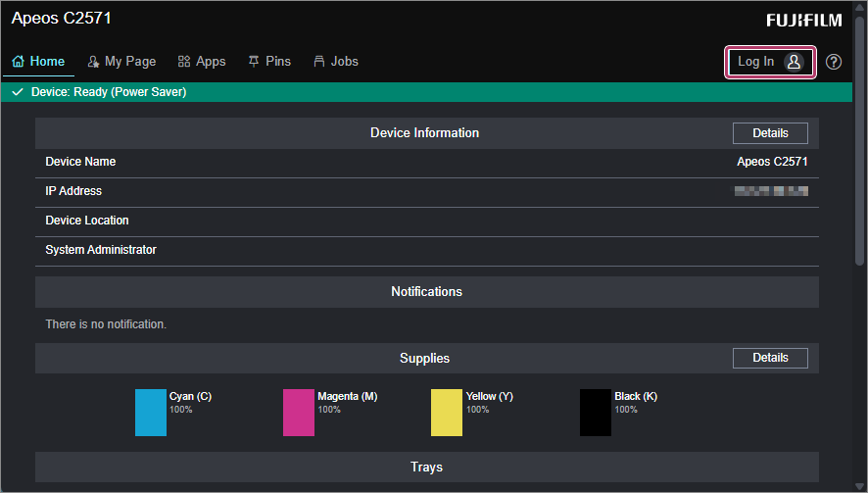Click the 100% value under Yellow
This screenshot has height=493, width=868.
click(x=478, y=410)
